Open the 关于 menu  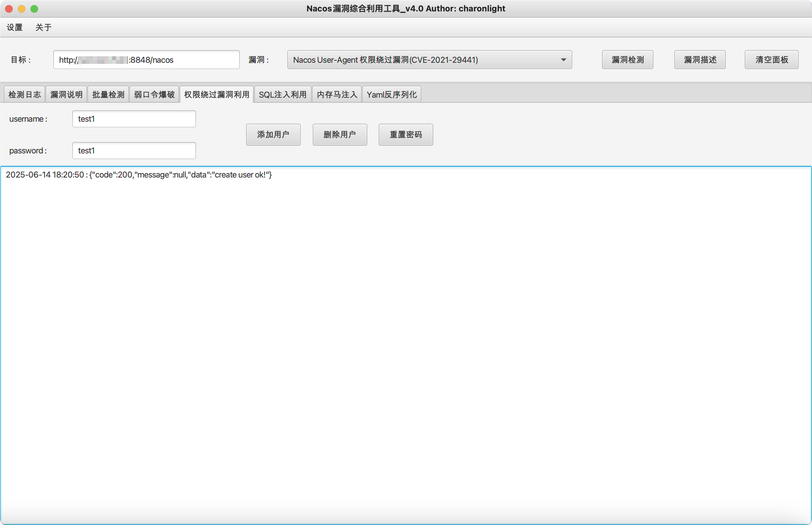tap(43, 27)
